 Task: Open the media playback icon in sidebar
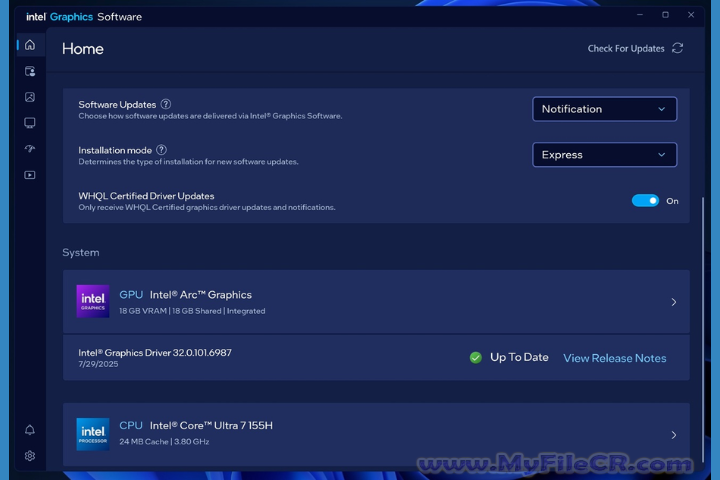point(30,175)
